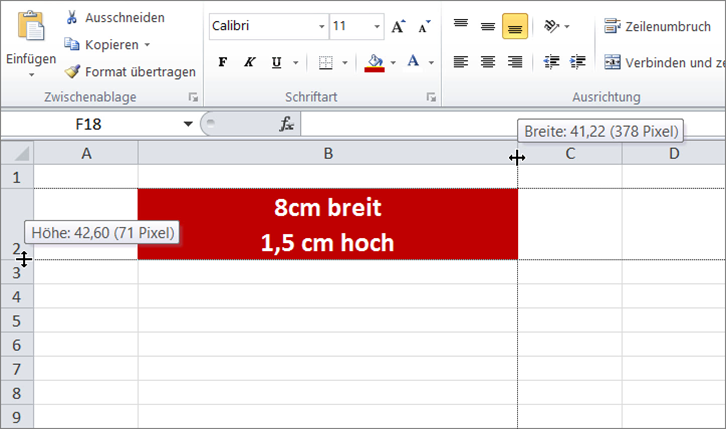Screen dimensions: 726x429
Task: Click Kopieren (copy)
Action: pyautogui.click(x=101, y=45)
